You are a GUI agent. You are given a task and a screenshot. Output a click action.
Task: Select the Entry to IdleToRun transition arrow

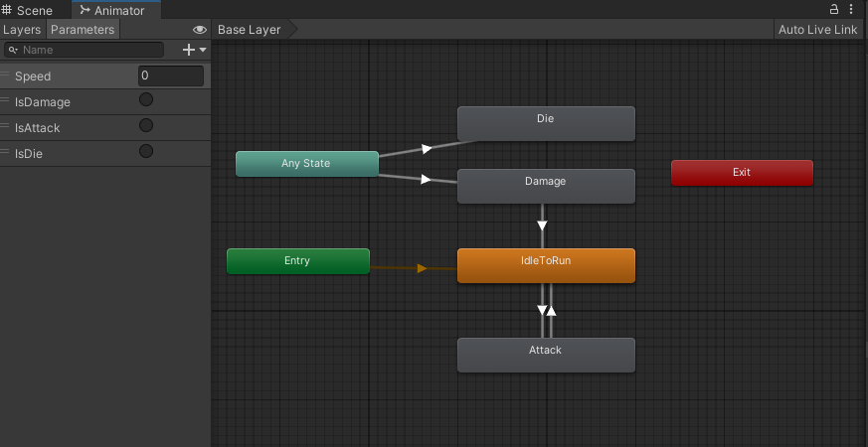click(422, 268)
